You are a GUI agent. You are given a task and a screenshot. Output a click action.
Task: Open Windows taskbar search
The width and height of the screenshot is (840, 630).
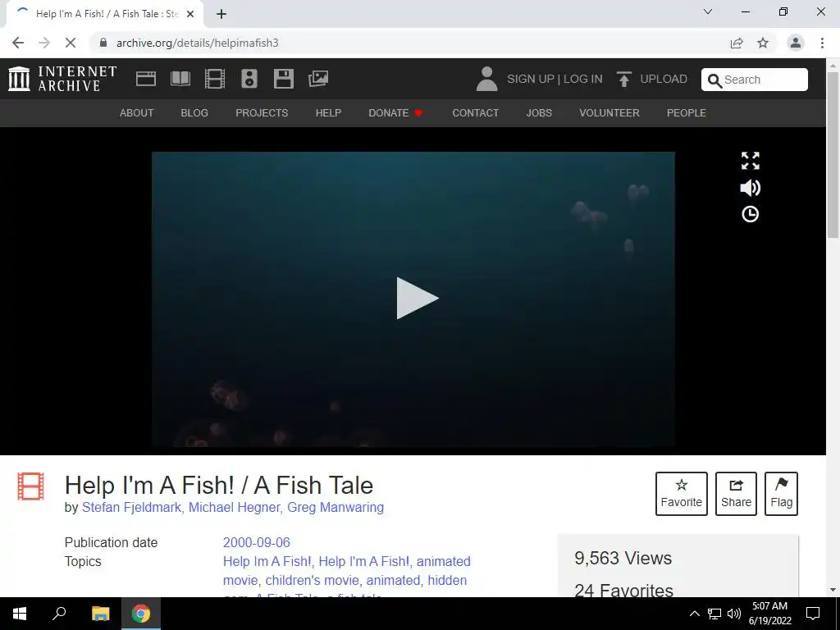pyautogui.click(x=59, y=614)
